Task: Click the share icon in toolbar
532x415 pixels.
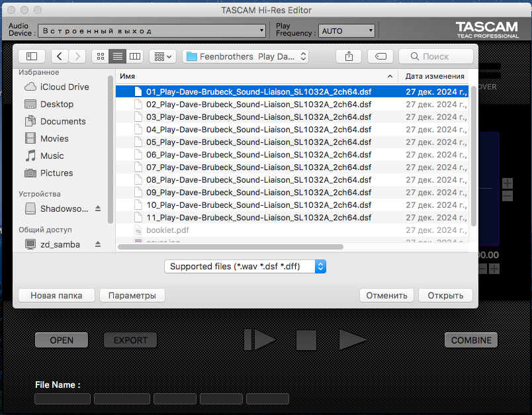Action: [349, 56]
